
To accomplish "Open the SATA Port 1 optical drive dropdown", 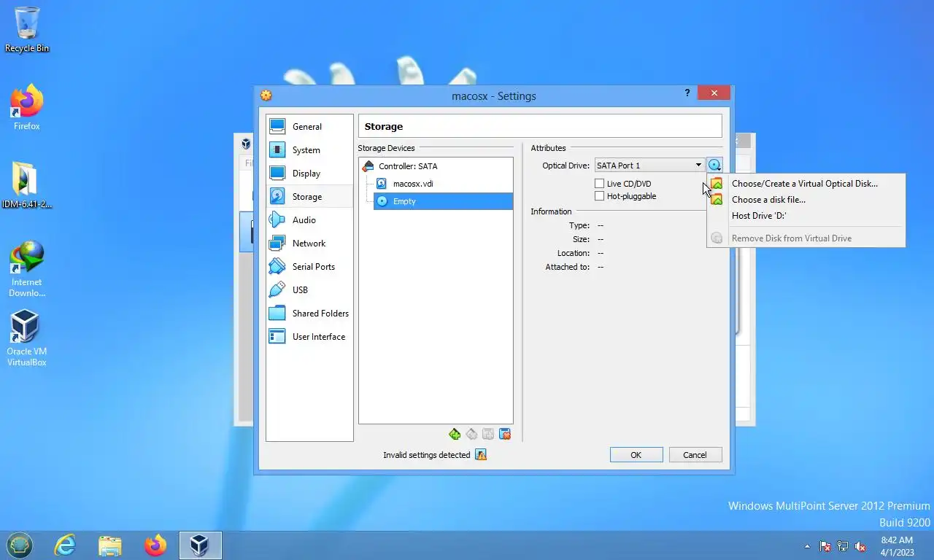I will click(x=649, y=166).
